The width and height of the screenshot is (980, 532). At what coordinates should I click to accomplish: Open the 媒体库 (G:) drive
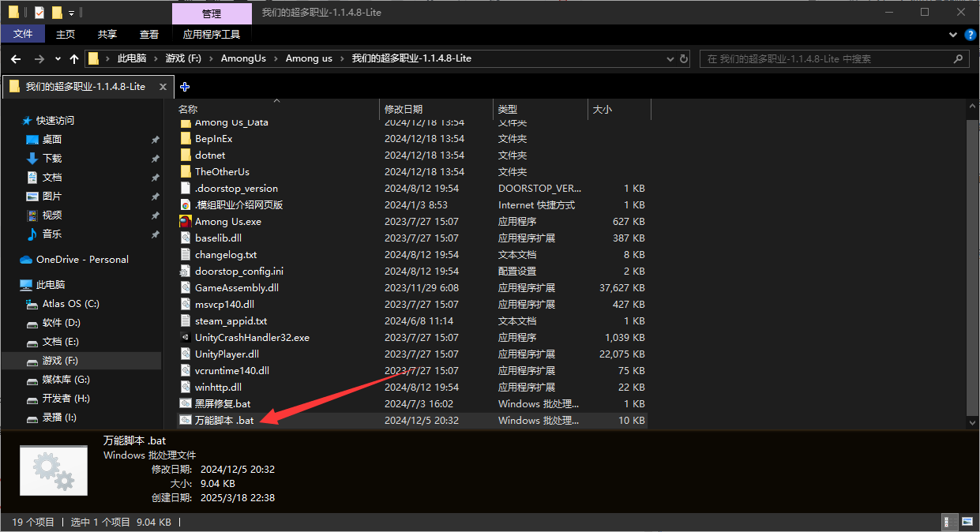pos(66,380)
